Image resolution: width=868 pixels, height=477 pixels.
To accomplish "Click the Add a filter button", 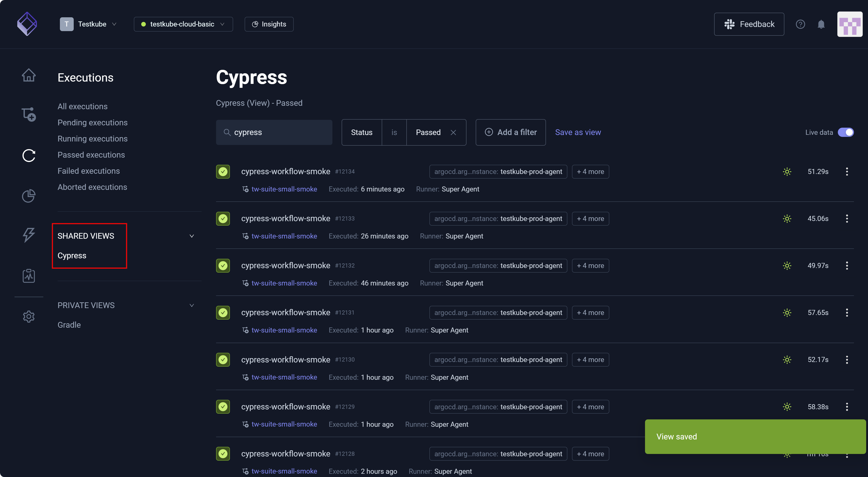I will tap(510, 132).
